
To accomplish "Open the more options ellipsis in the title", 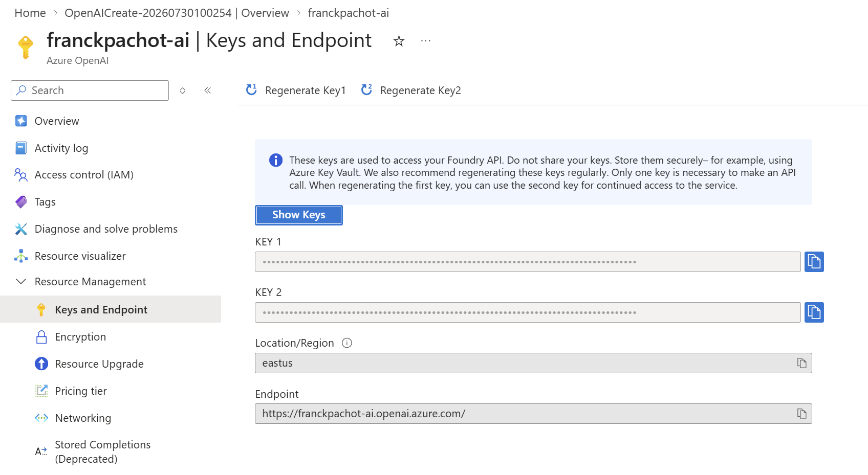I will coord(426,41).
